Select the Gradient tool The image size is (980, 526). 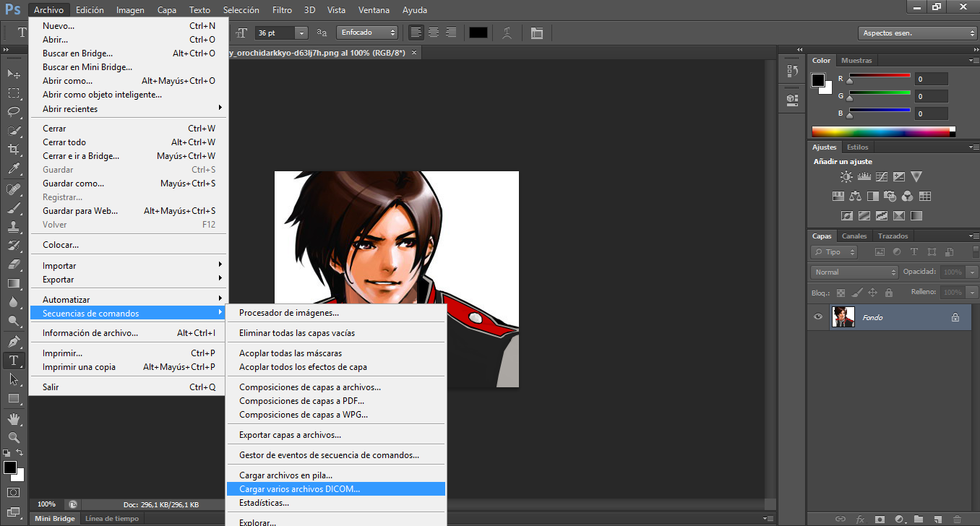(x=14, y=283)
